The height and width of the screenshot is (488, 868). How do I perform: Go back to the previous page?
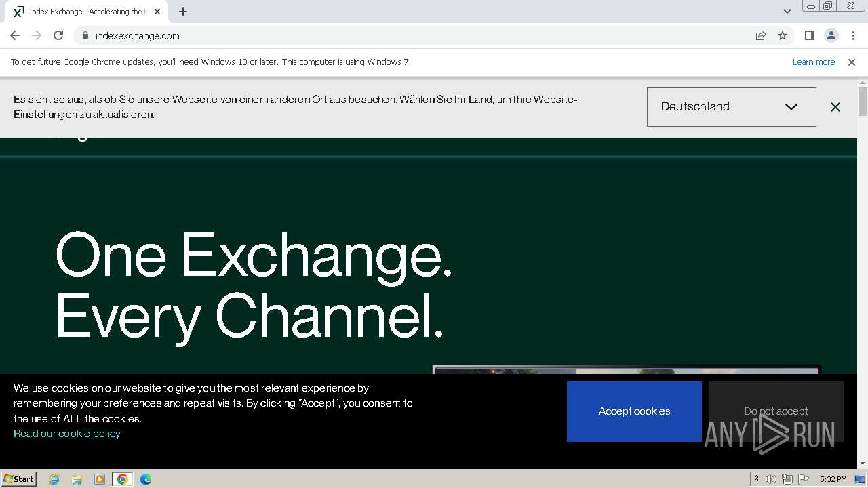(15, 35)
